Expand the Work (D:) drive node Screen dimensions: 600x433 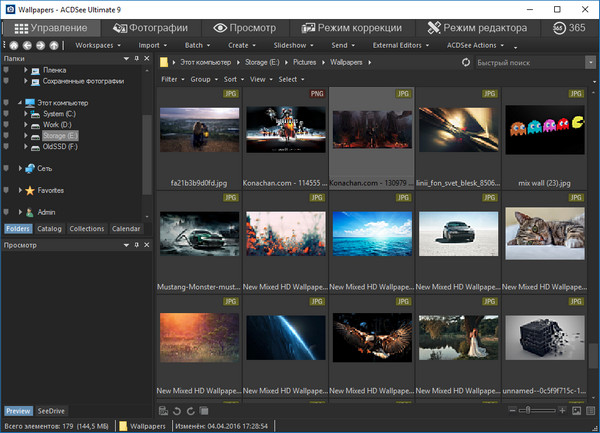(x=25, y=124)
